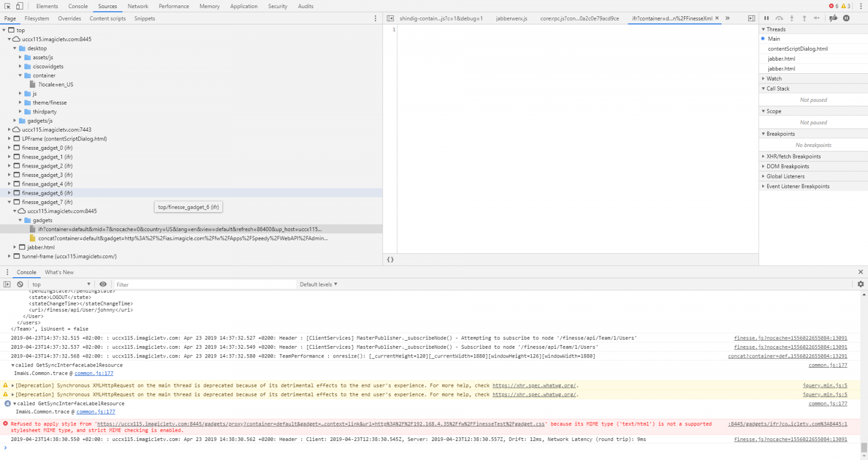Deactivate breakpoints icon in debugger toolbar
This screenshot has width=868, height=460.
pos(833,18)
